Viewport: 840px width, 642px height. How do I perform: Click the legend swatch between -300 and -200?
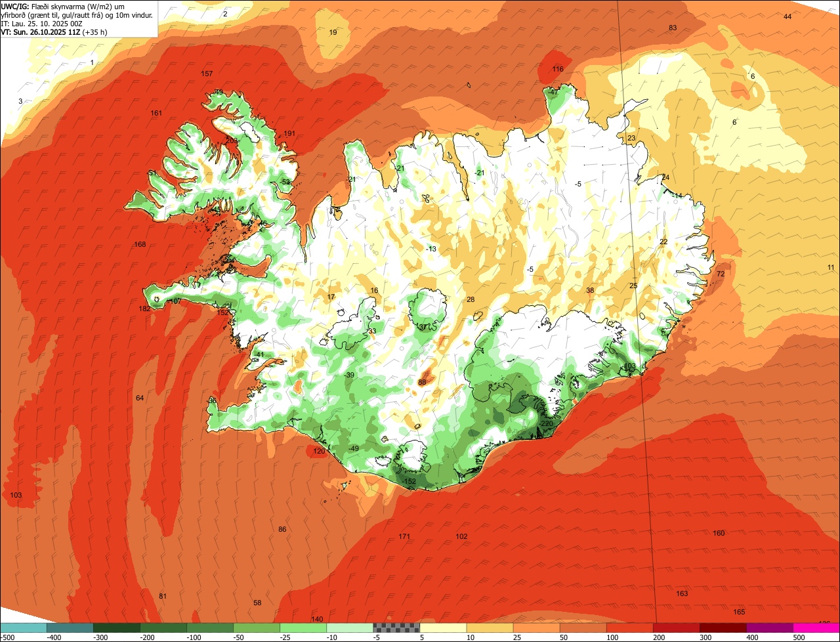click(x=117, y=628)
